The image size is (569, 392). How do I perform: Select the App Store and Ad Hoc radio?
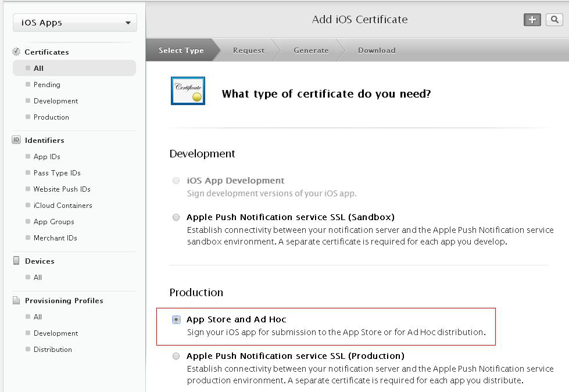176,319
